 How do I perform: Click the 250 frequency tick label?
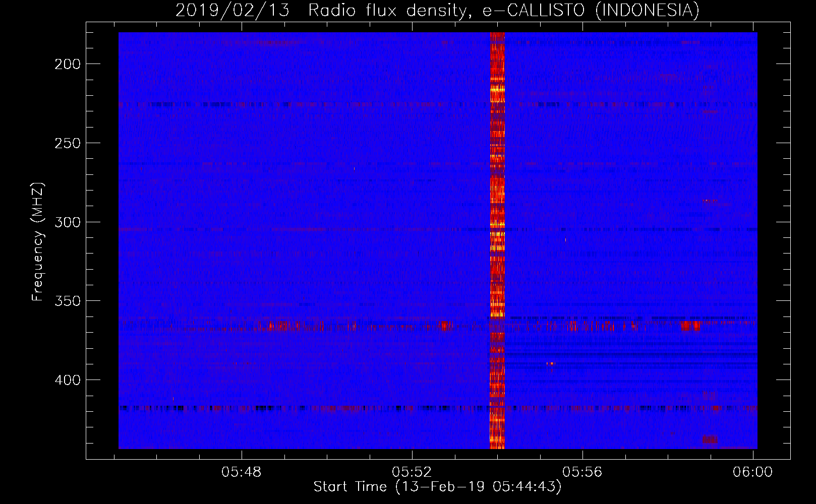pyautogui.click(x=68, y=143)
